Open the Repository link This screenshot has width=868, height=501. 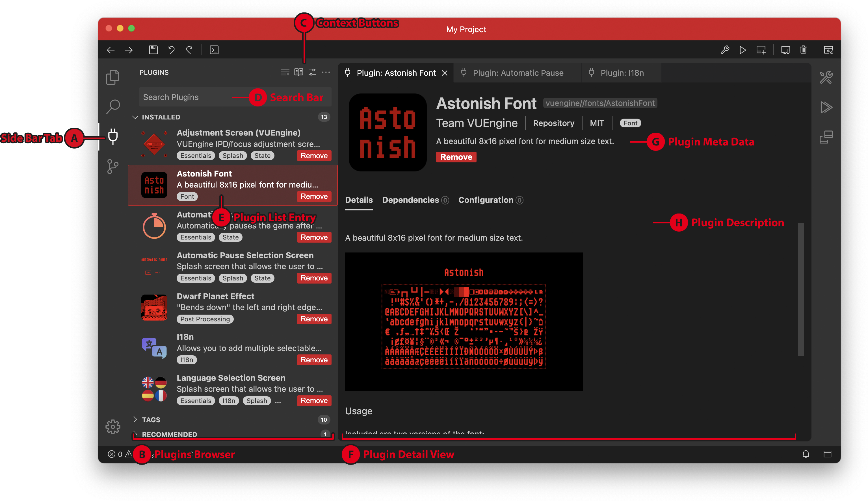(553, 123)
